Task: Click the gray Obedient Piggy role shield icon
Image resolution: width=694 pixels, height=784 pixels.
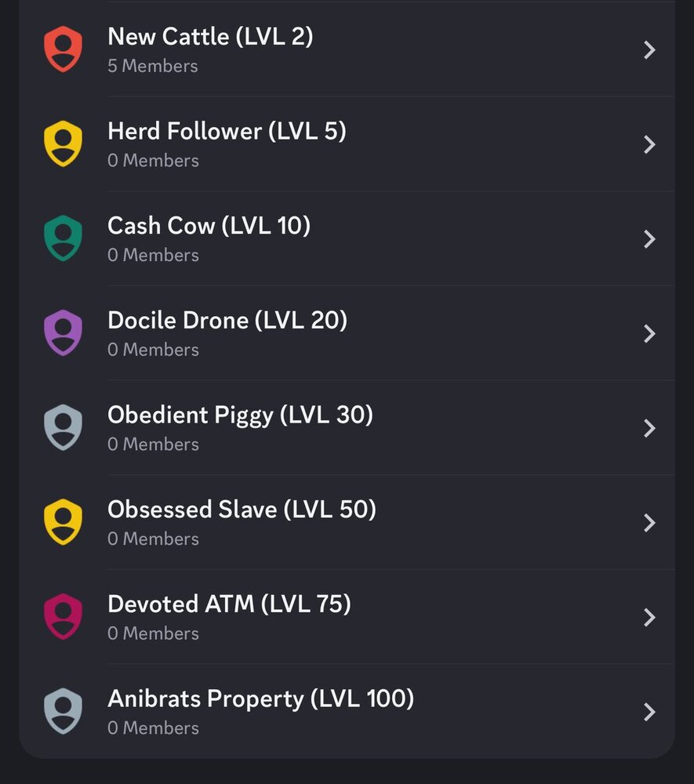Action: point(63,428)
